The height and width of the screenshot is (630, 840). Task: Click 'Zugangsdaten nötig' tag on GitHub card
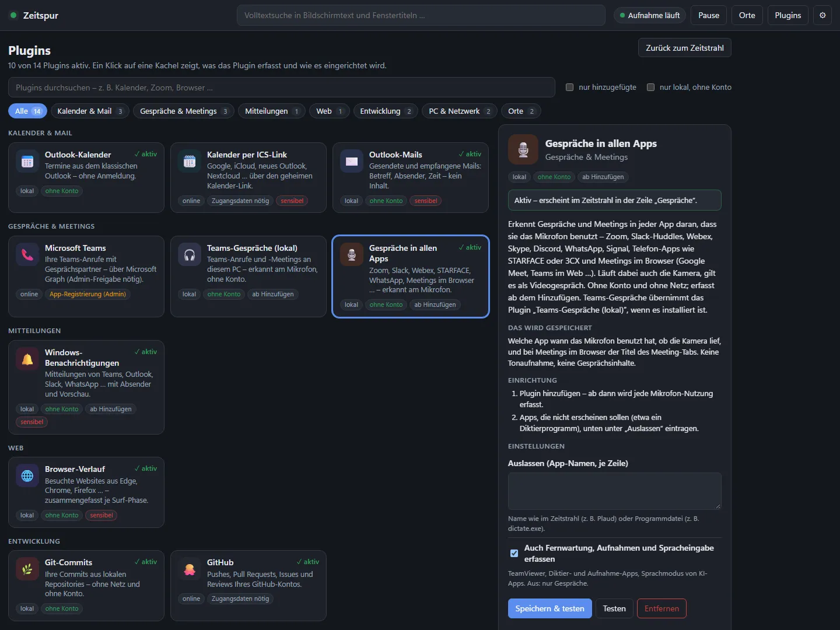240,599
